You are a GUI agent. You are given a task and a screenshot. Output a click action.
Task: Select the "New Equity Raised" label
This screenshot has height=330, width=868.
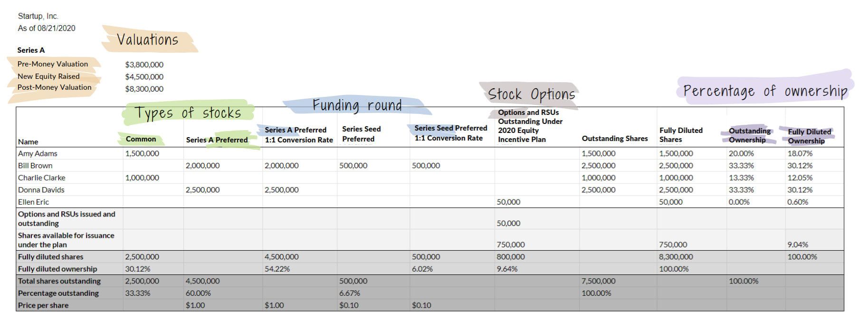pyautogui.click(x=48, y=76)
